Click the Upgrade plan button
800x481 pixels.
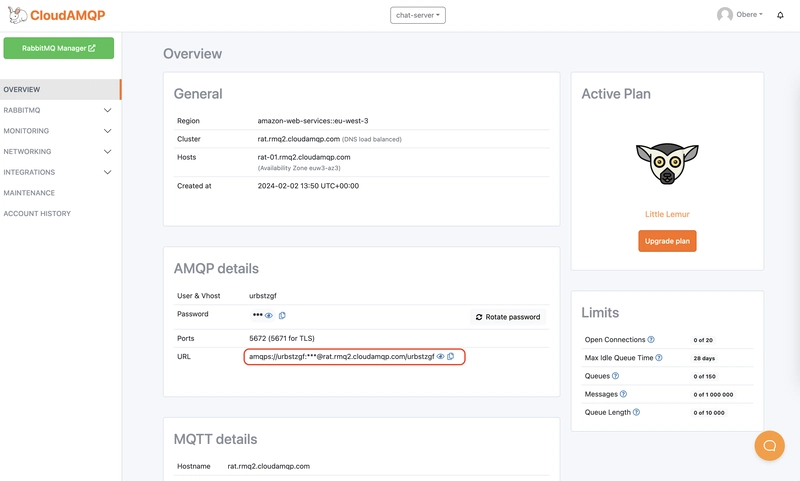click(x=667, y=241)
